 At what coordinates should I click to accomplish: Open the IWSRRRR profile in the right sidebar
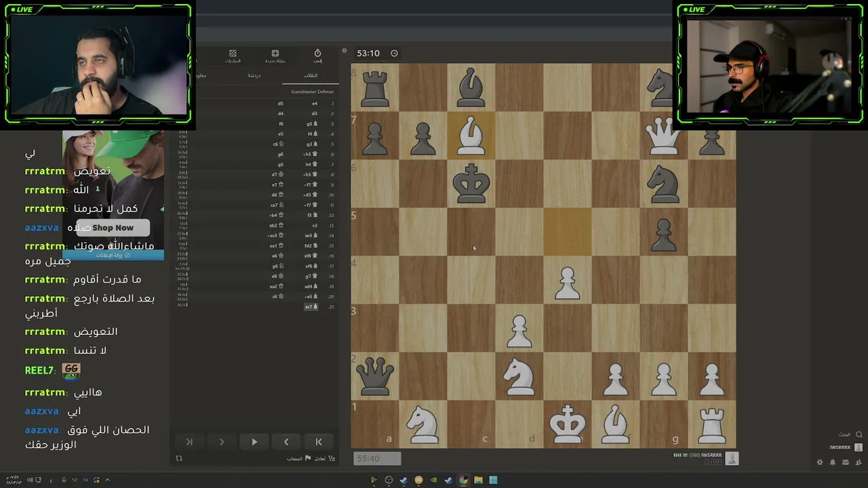pos(846,447)
